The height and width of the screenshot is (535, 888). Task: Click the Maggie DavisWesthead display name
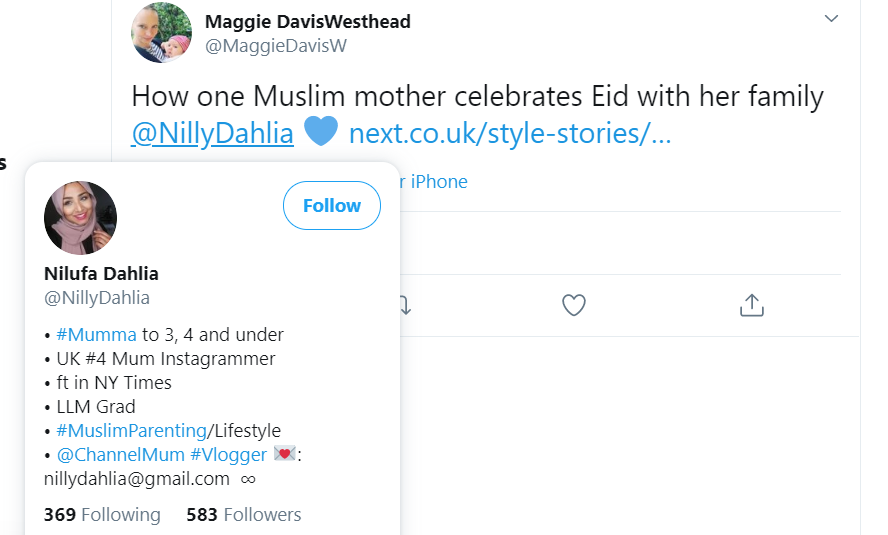307,21
